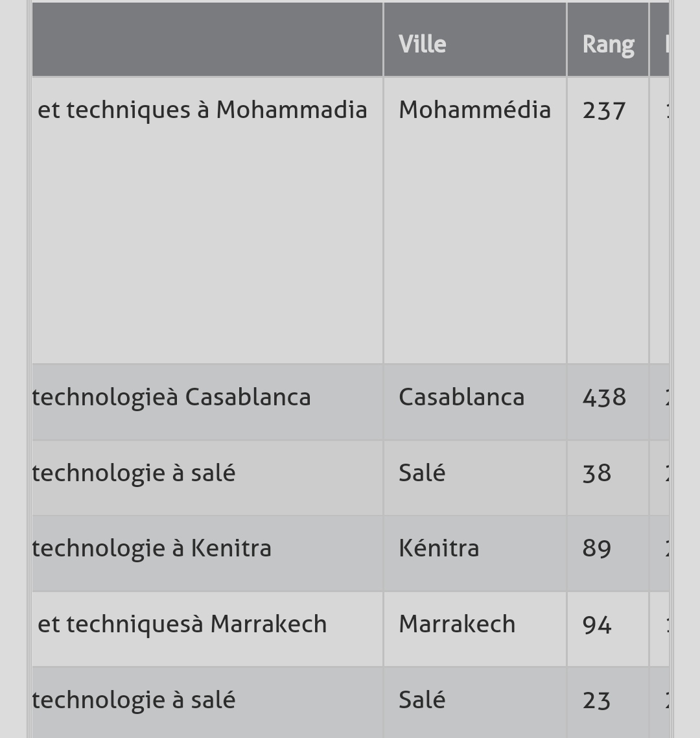Click the rank value 23
This screenshot has height=738, width=700.
coord(597,700)
